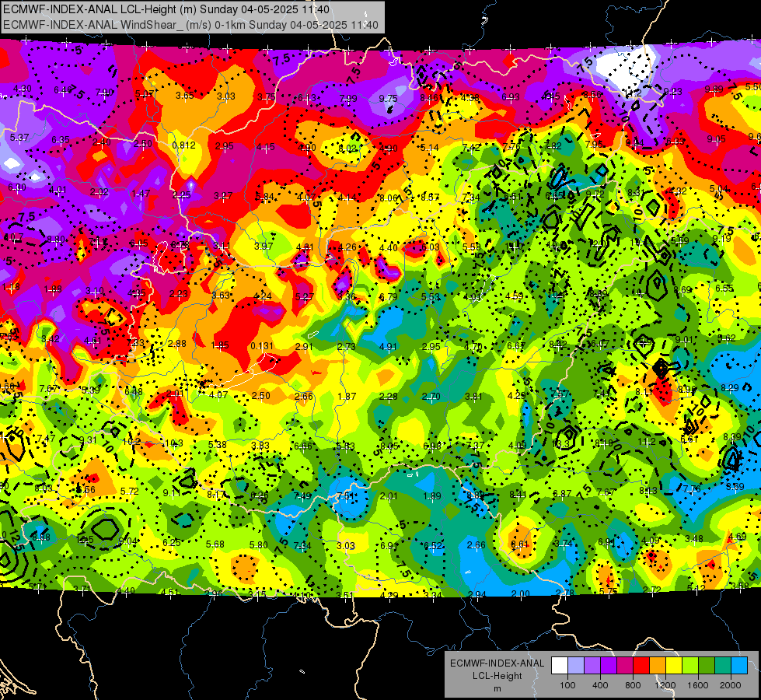Click the legend's LCL-Height label
The height and width of the screenshot is (700, 761).
497,676
